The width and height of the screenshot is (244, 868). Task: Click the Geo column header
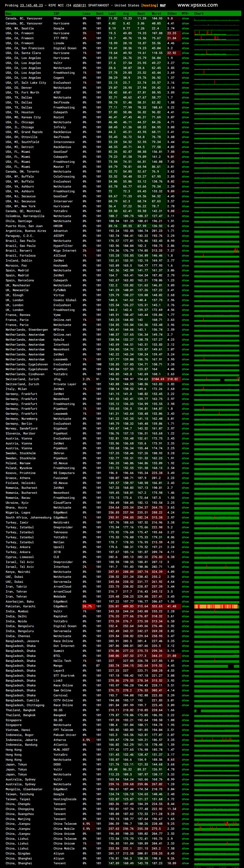point(9,13)
